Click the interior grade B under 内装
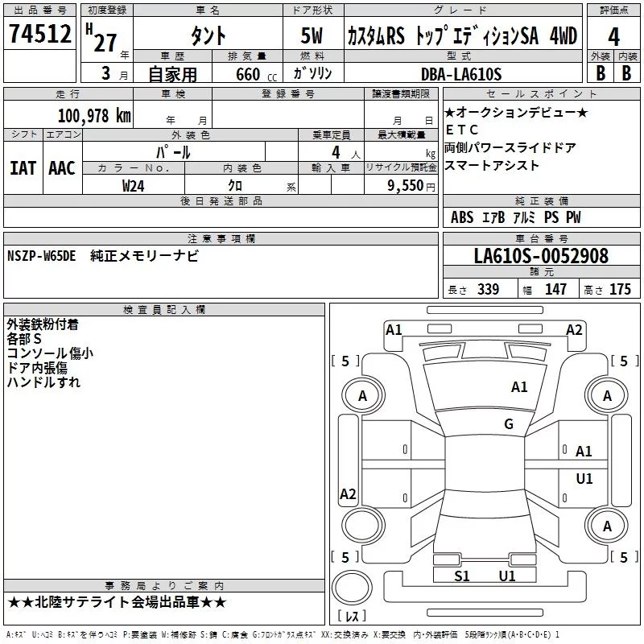 tap(627, 73)
